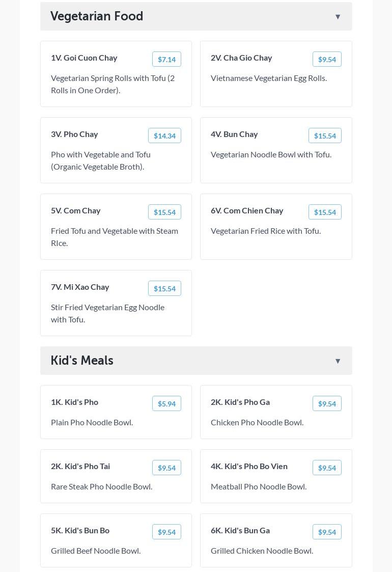Select the 3V. Pho Chay title
Screen dimensions: 392x572
point(74,134)
